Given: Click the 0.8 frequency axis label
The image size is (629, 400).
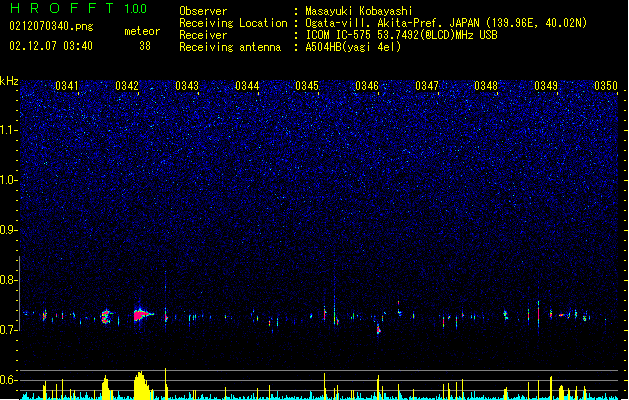Looking at the screenshot, I should tap(8, 280).
